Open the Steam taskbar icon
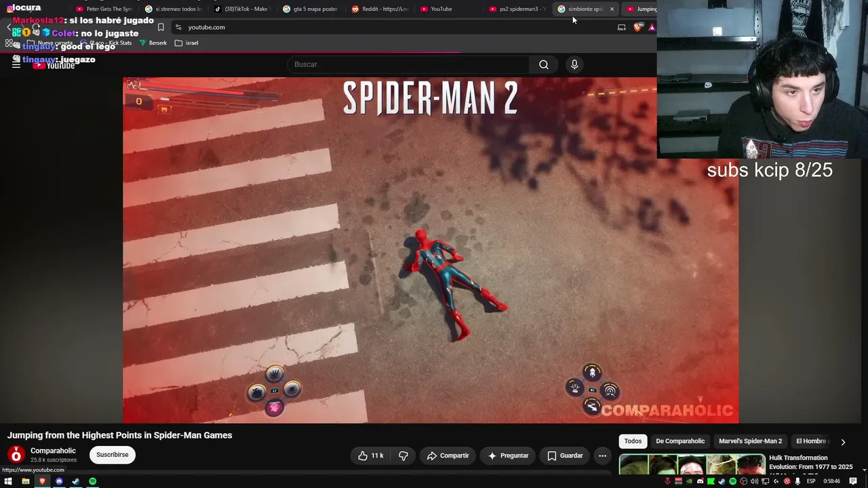The width and height of the screenshot is (868, 488). point(76,481)
